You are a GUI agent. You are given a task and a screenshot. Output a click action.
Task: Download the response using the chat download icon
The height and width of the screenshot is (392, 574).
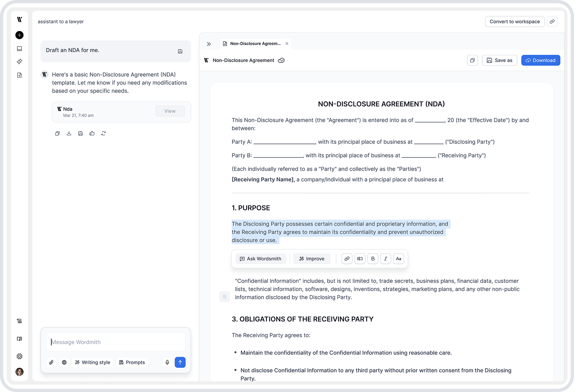click(x=69, y=133)
